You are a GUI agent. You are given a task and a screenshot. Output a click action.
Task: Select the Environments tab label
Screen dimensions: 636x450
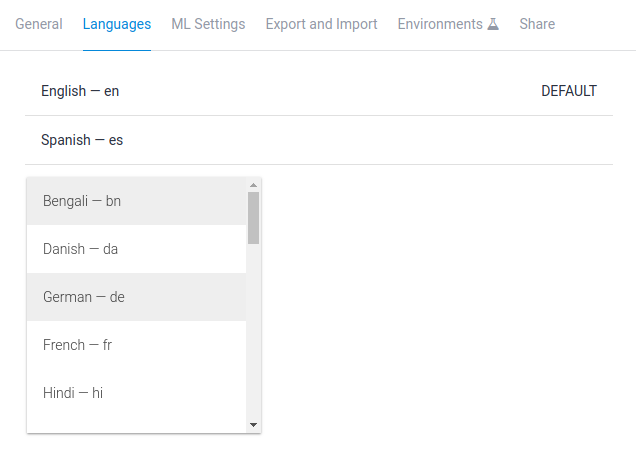pos(440,24)
